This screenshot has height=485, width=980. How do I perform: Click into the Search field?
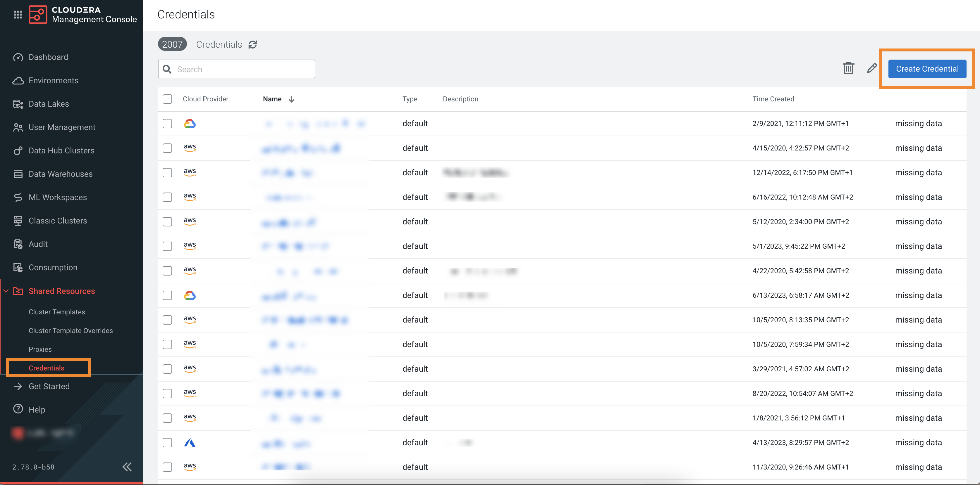[243, 69]
